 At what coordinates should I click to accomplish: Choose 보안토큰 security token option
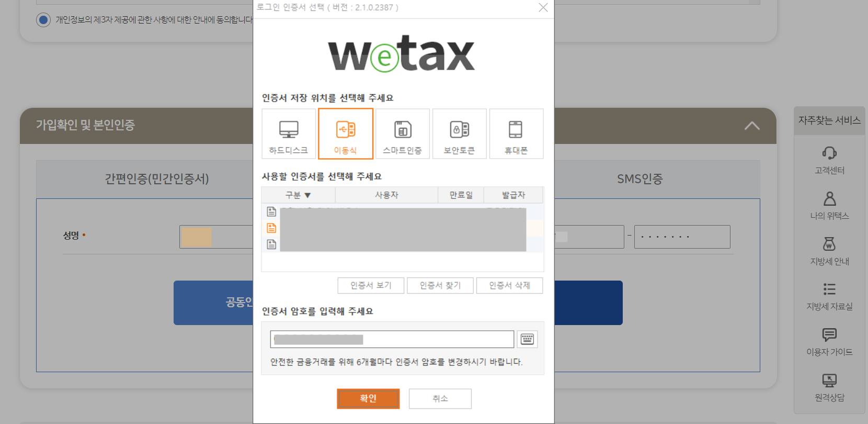click(x=460, y=133)
